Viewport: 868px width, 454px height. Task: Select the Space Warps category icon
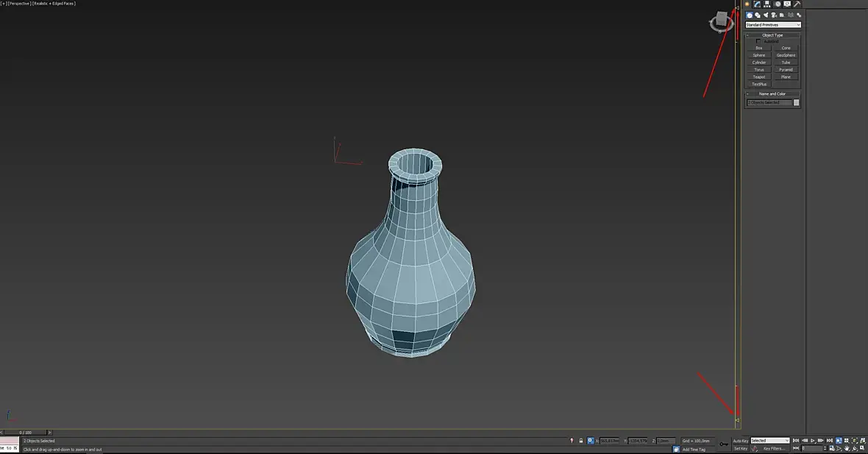(x=791, y=15)
